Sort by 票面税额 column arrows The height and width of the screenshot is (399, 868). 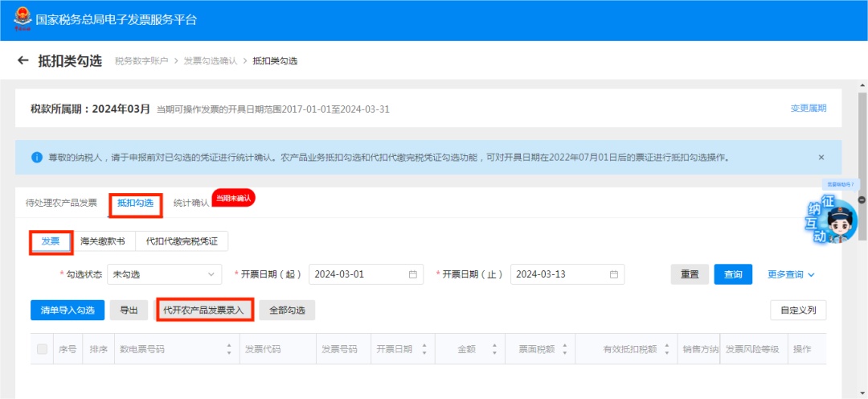(x=565, y=349)
